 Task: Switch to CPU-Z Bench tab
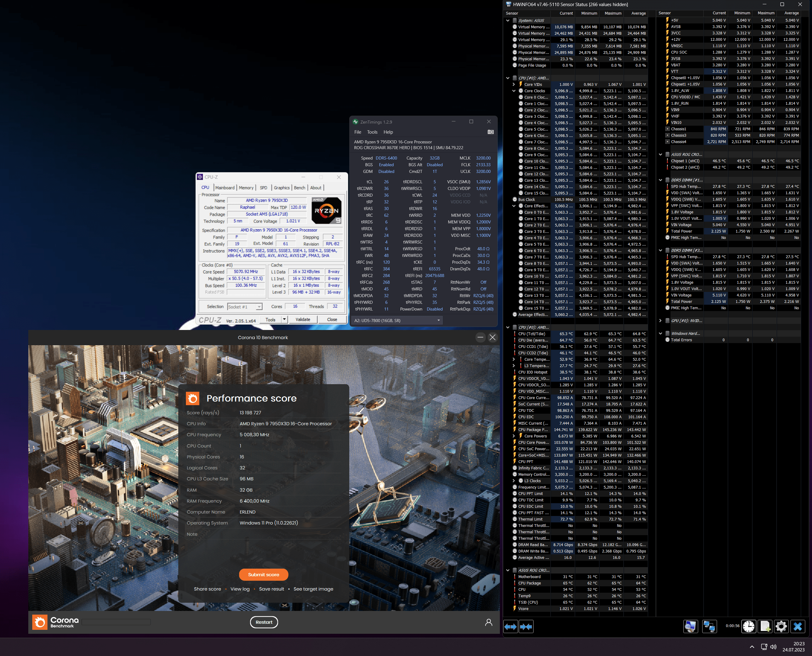[x=299, y=188]
